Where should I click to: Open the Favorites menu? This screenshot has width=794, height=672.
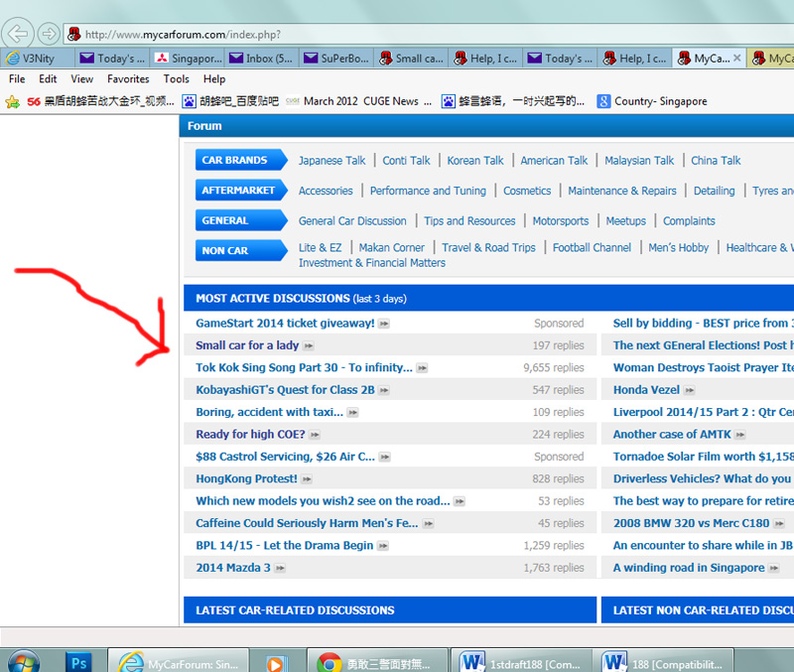coord(128,79)
